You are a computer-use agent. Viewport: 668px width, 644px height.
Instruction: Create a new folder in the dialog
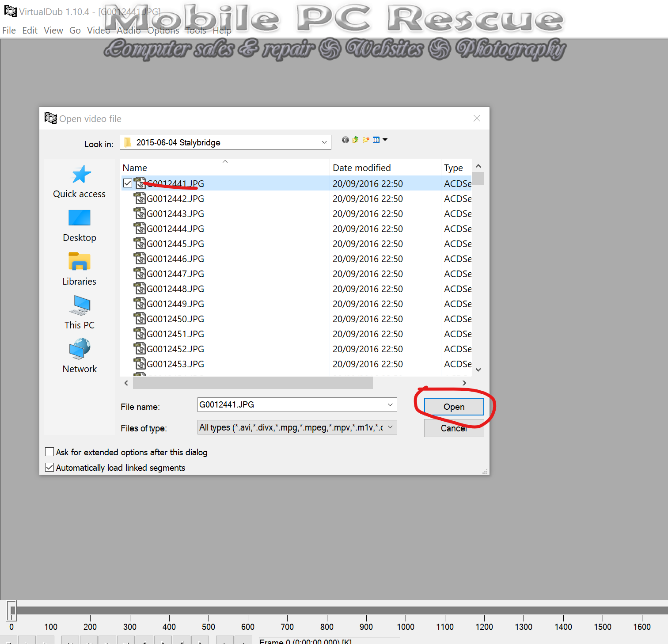366,140
